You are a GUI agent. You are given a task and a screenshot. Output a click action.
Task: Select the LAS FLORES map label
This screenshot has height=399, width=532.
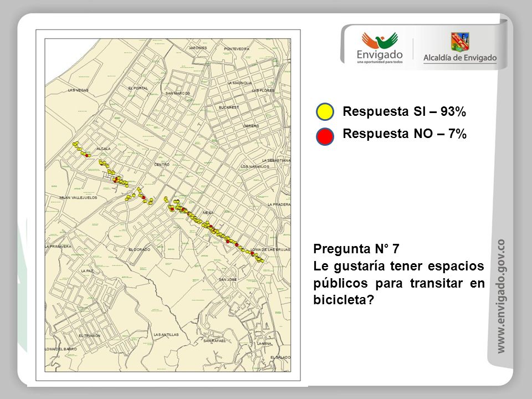[263, 90]
